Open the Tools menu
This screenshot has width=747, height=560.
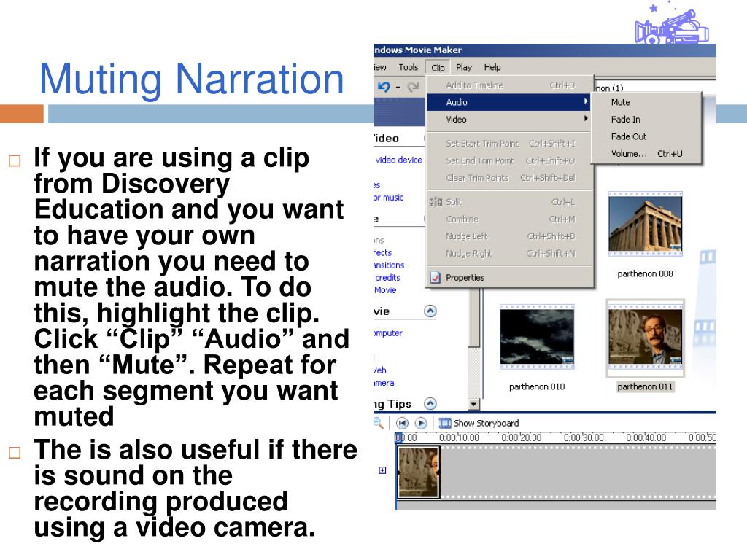tap(409, 67)
